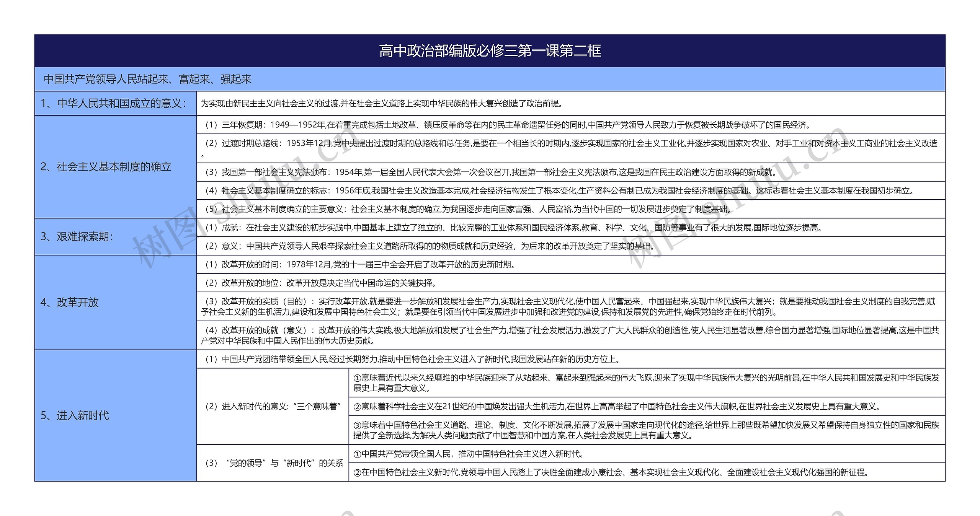Click cell ①意味着近代以来久经磨难的中华民族
Image resolution: width=980 pixels, height=516 pixels.
click(x=647, y=383)
